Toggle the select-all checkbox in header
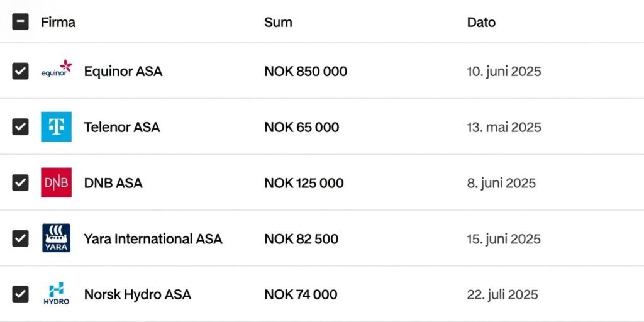This screenshot has width=644, height=322. (x=20, y=23)
